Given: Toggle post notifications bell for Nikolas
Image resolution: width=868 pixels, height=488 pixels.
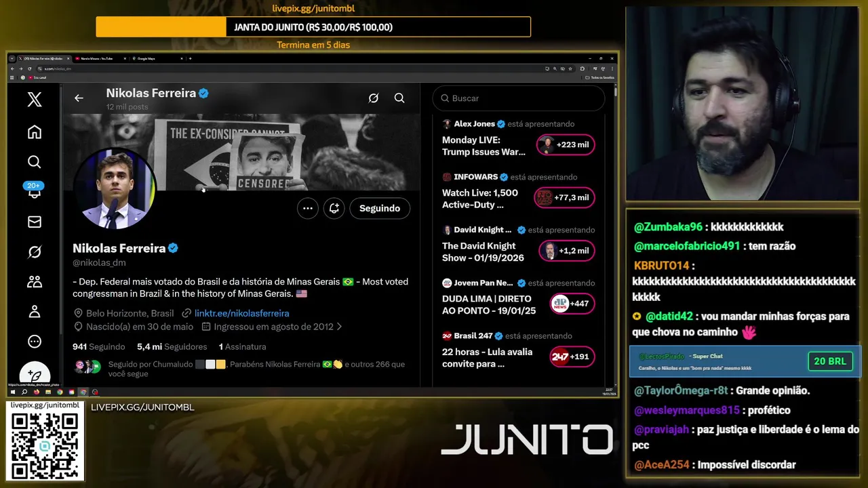Looking at the screenshot, I should [x=334, y=208].
